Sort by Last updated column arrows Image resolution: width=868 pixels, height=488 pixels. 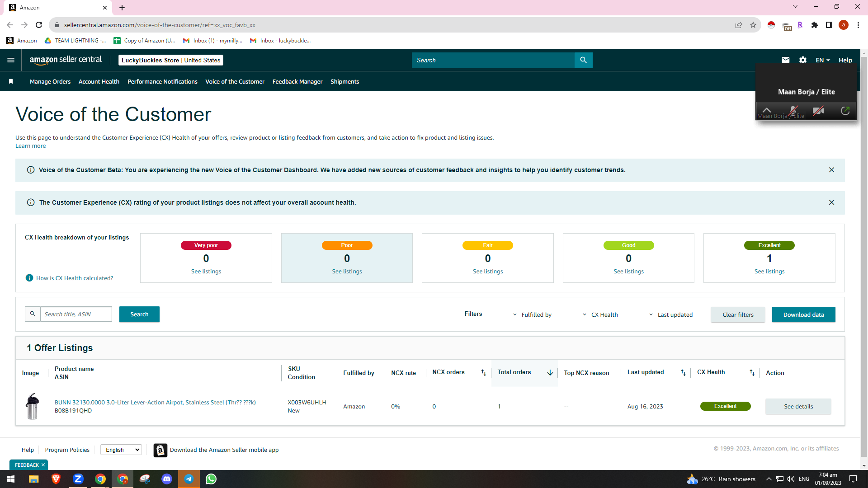(683, 373)
